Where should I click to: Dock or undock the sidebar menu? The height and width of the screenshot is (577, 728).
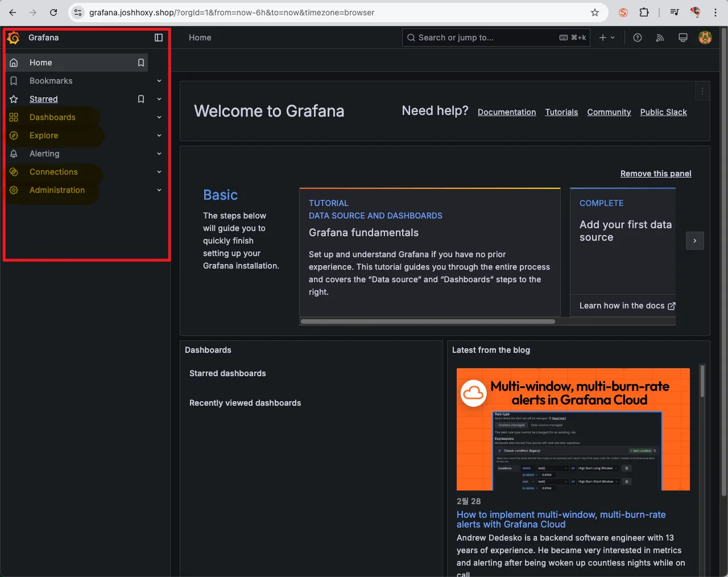pos(159,38)
